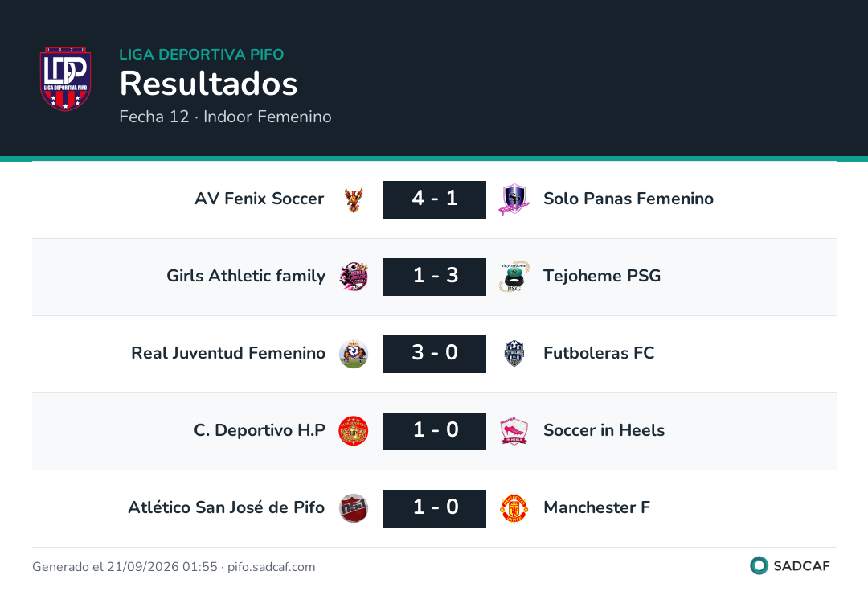Click the SADCAF logo in the footer
Screen dimensions: 868x608
790,565
